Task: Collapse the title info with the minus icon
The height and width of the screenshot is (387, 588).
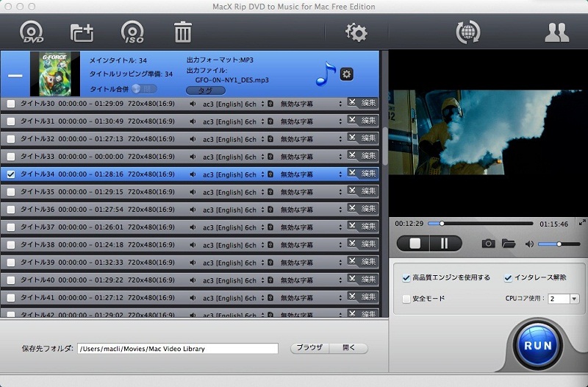Action: point(15,76)
